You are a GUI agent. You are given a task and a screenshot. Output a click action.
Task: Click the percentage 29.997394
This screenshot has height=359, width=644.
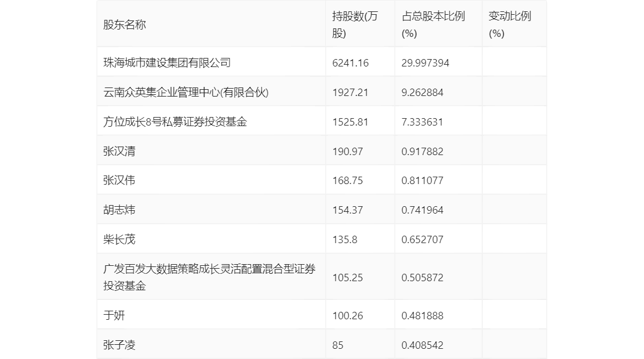point(425,63)
